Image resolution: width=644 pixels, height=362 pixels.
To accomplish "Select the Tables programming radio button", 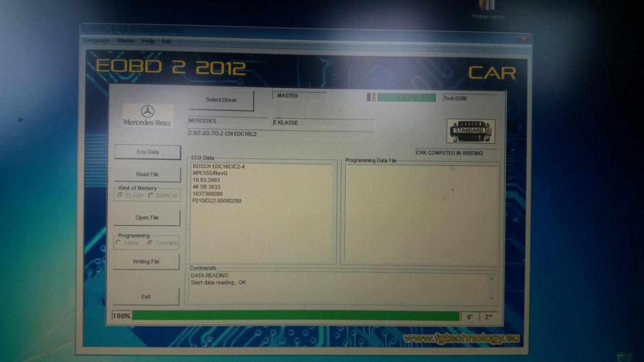I will pos(128,243).
